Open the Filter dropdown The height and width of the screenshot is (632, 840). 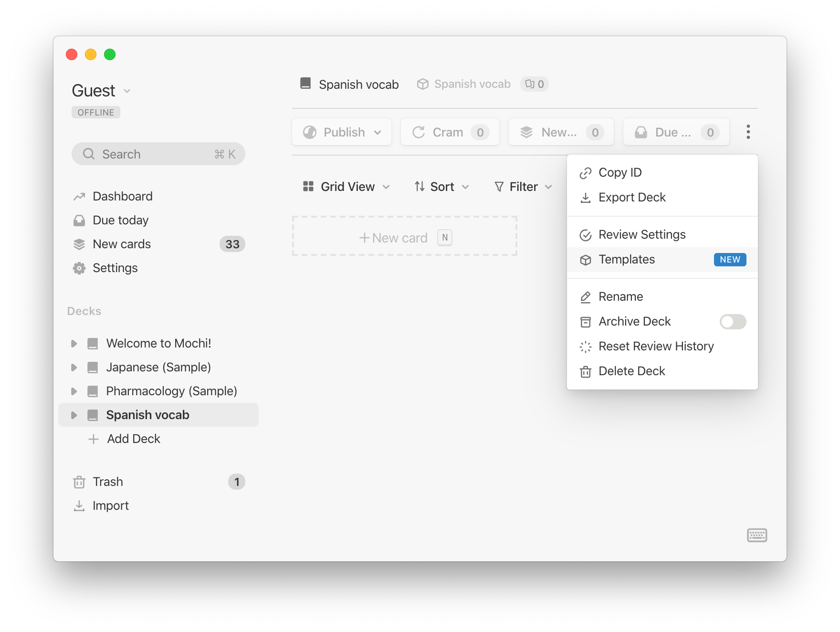tap(524, 187)
